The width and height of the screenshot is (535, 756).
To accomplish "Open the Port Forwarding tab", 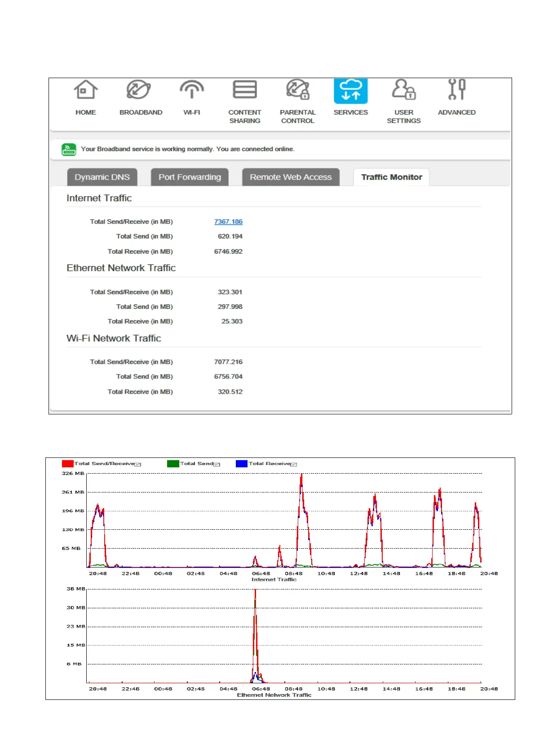I will 190,177.
